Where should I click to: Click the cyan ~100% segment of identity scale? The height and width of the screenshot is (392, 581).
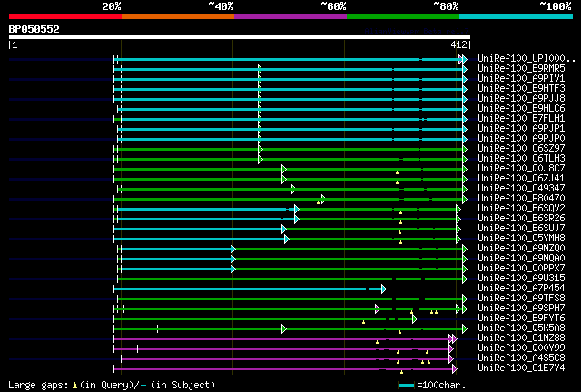click(517, 16)
